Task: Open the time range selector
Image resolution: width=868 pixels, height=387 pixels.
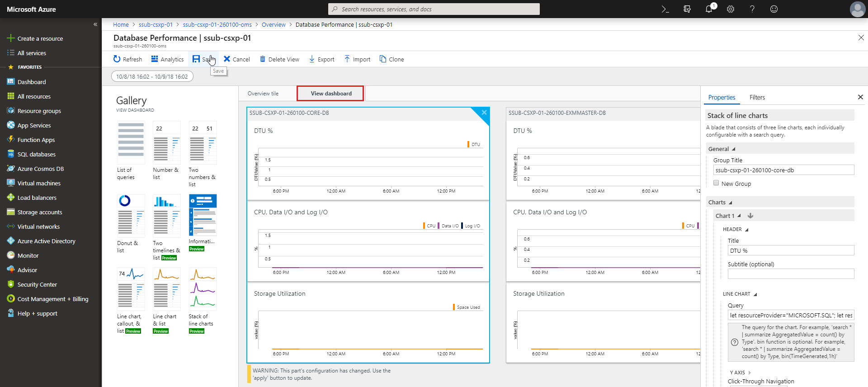Action: [152, 76]
